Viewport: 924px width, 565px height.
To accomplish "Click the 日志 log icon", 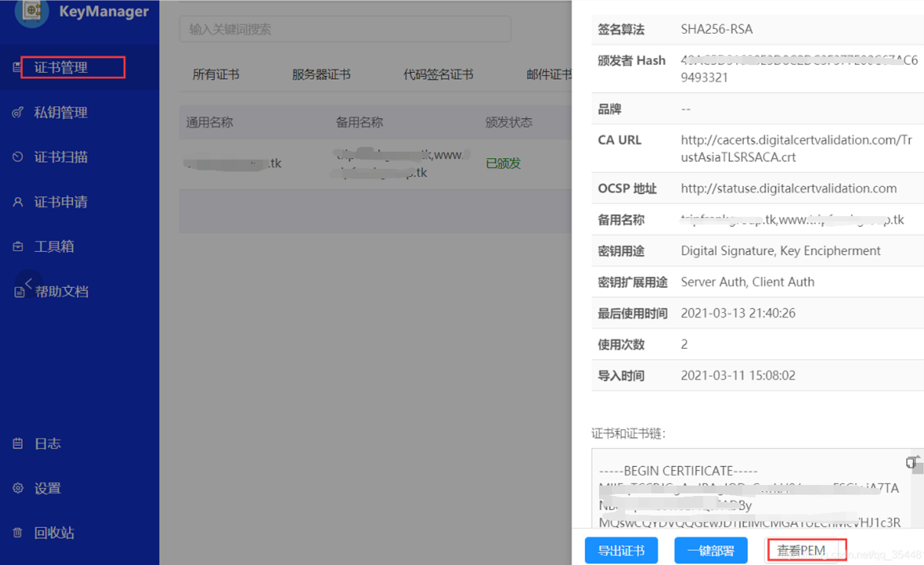I will click(x=18, y=444).
